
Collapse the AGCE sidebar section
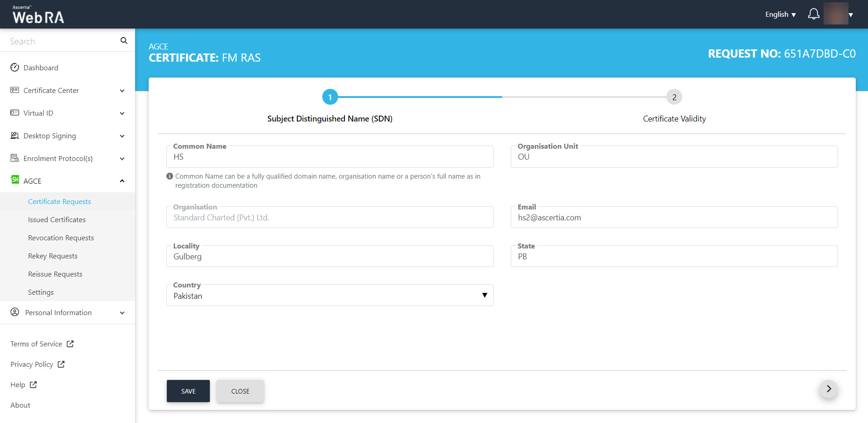pos(122,181)
